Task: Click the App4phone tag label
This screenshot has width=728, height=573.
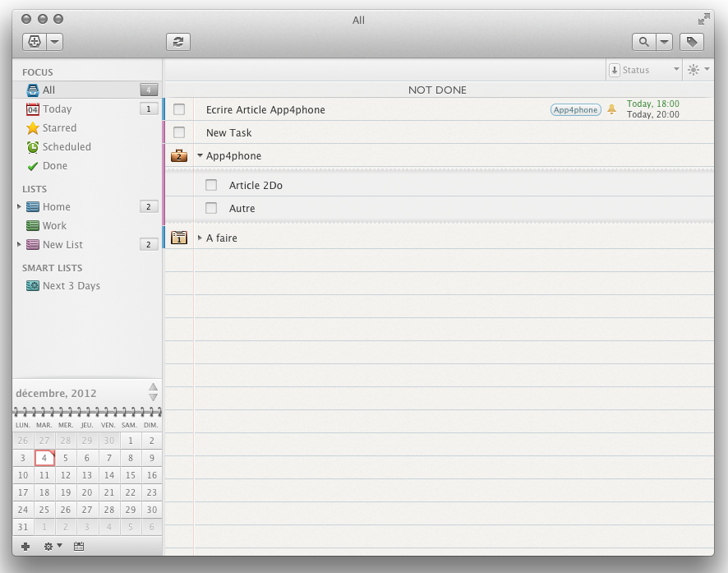Action: click(575, 109)
